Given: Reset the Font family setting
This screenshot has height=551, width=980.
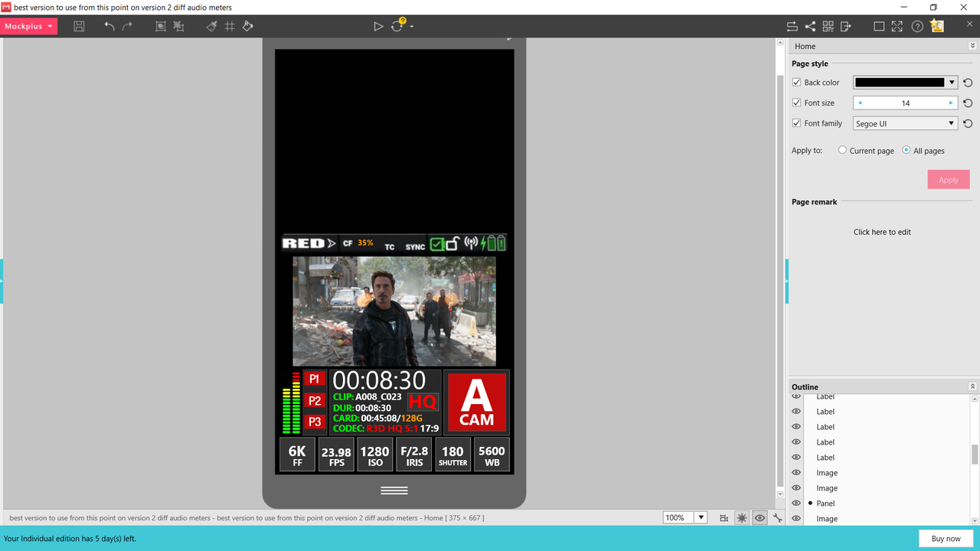Looking at the screenshot, I should [968, 123].
